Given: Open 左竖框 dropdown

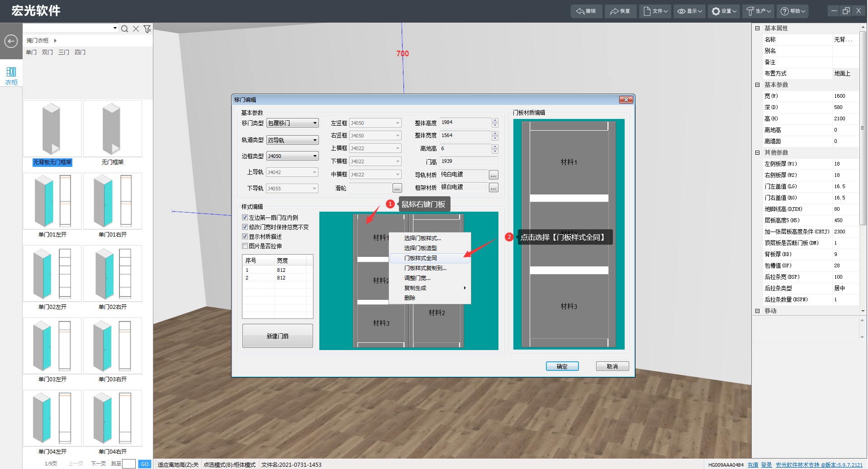Looking at the screenshot, I should click(375, 123).
